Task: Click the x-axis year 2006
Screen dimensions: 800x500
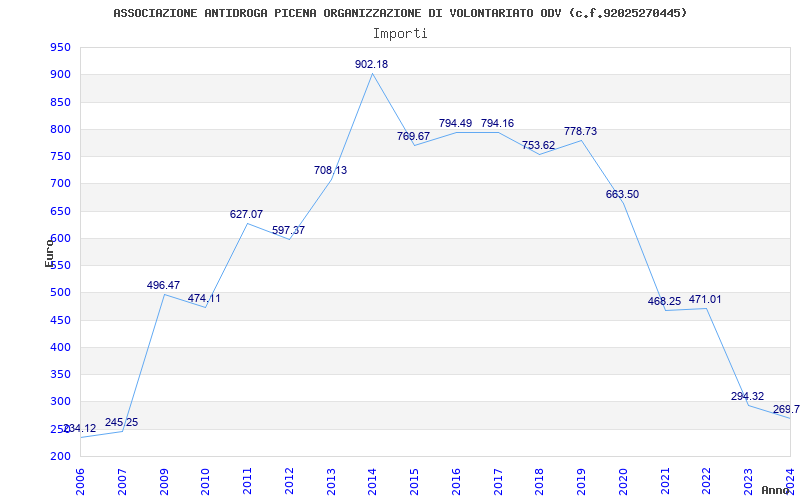Action: 81,481
